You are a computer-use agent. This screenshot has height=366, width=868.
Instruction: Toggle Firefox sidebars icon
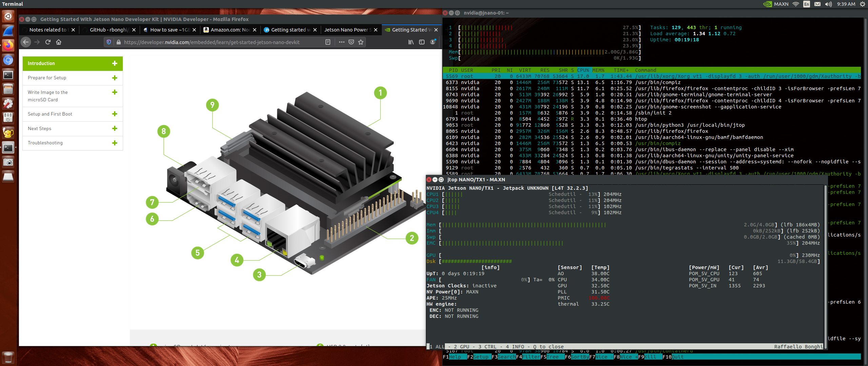422,42
